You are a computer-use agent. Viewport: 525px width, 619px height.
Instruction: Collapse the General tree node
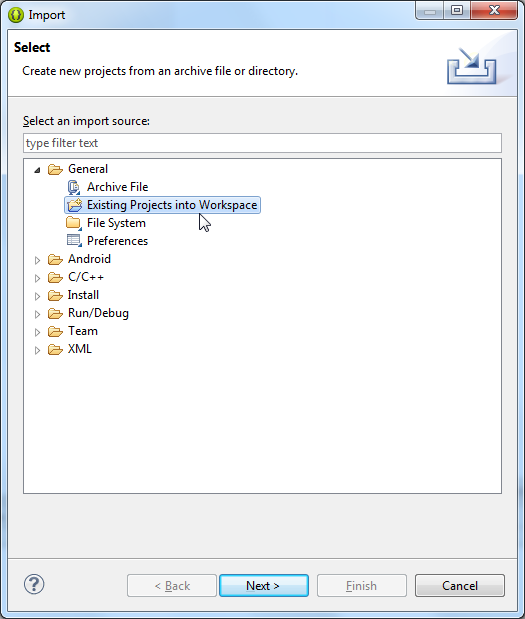[x=38, y=170]
